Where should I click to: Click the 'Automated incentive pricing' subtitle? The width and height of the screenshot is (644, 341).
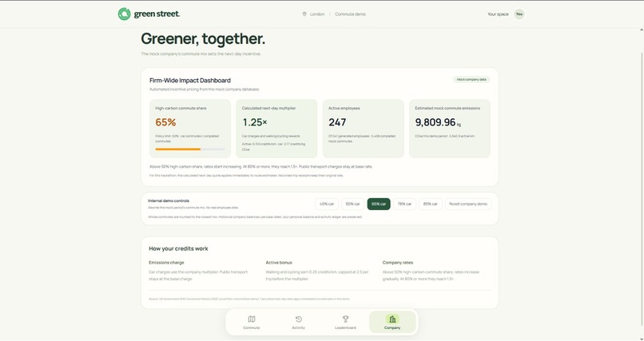[x=205, y=89]
